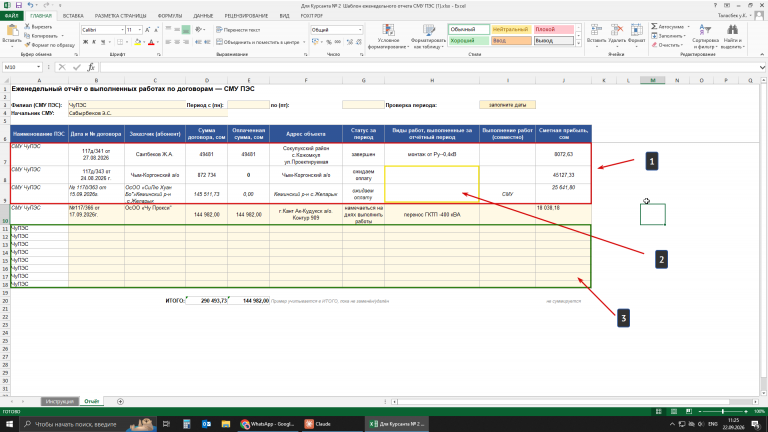Click Copy (Копировать) command
This screenshot has height=432, width=768.
pyautogui.click(x=43, y=36)
